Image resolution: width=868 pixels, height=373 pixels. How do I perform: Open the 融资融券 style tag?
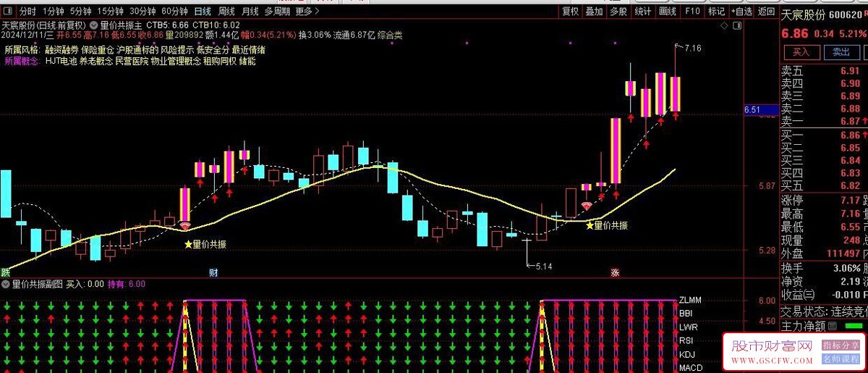pyautogui.click(x=60, y=50)
